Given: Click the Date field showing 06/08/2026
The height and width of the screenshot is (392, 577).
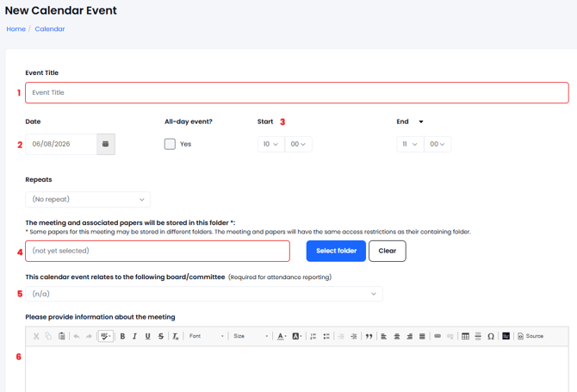Looking at the screenshot, I should coord(61,144).
